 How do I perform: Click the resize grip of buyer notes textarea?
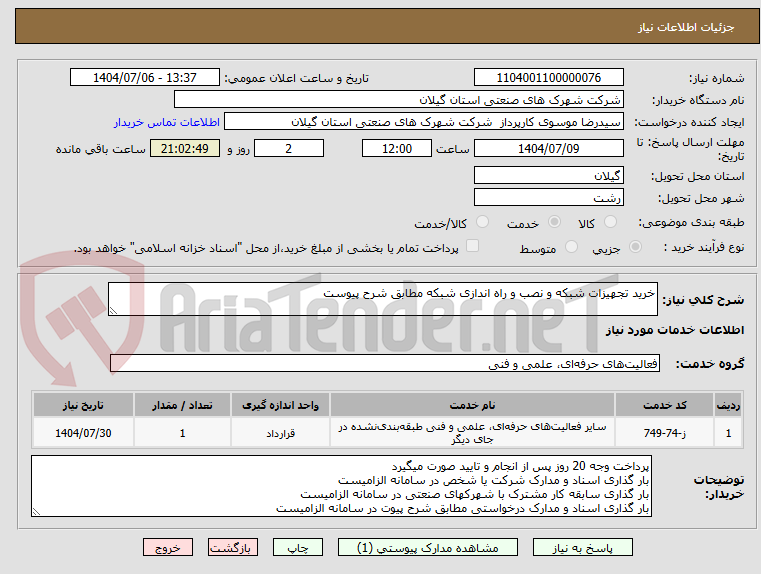pyautogui.click(x=36, y=511)
